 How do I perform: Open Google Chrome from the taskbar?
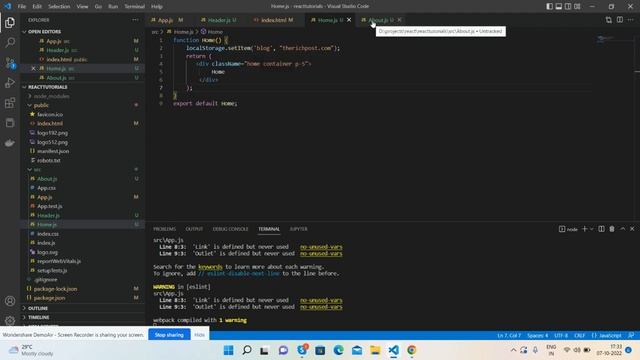[x=411, y=350]
